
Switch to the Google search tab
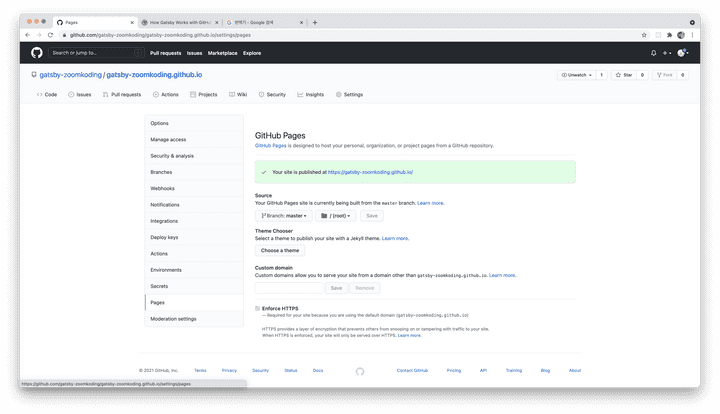265,22
